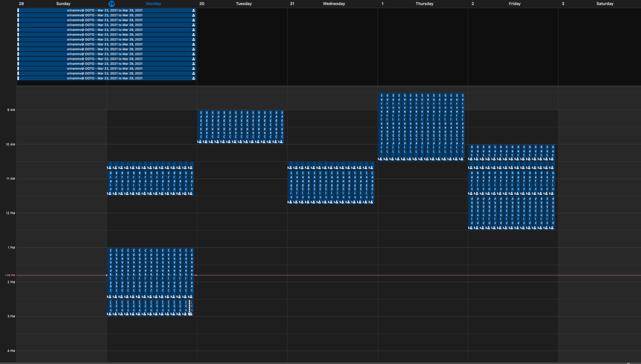Screen dimensions: 641x364
Task: Open the first srirammv@ OOTO all-day event
Action: click(107, 10)
